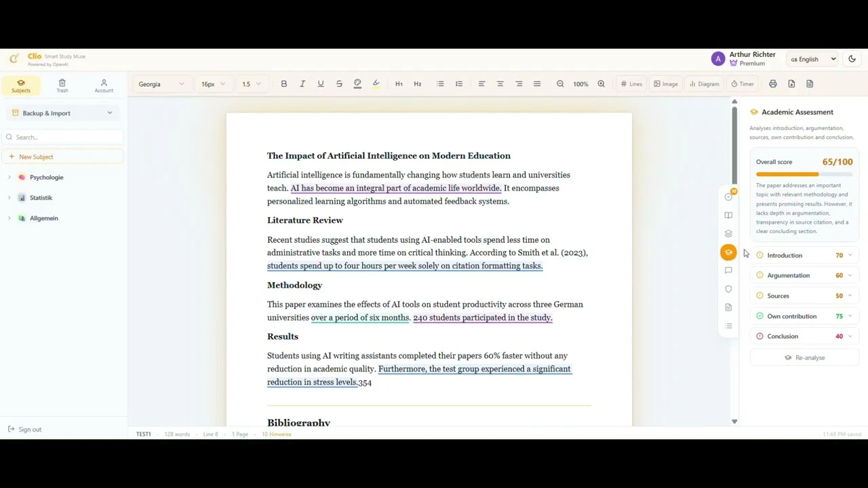This screenshot has width=868, height=488.
Task: Click the 10 Hinweise status bar entry
Action: (277, 434)
